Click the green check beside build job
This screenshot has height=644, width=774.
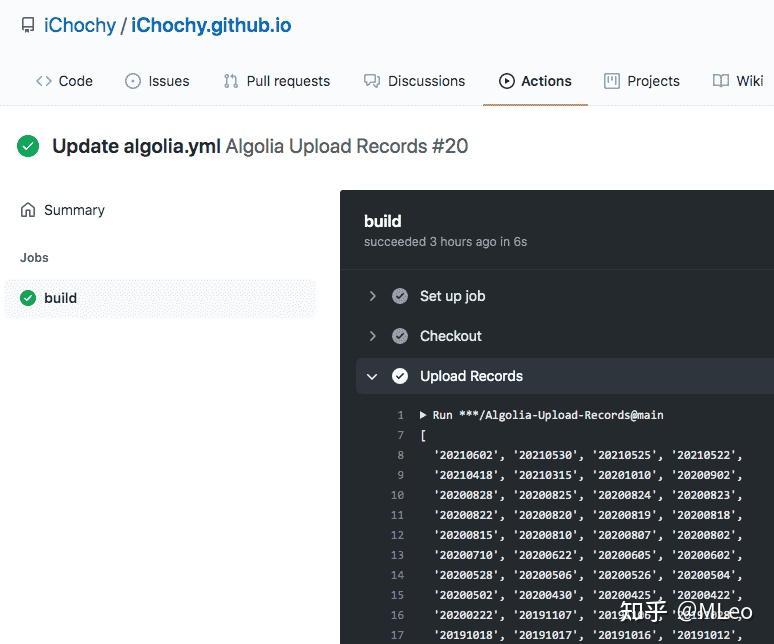coord(28,298)
